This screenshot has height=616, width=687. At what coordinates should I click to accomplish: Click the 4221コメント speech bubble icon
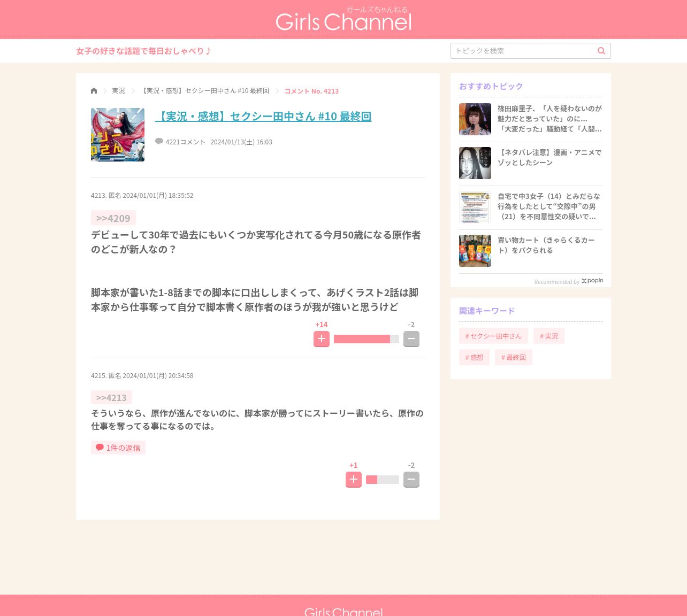pyautogui.click(x=159, y=141)
